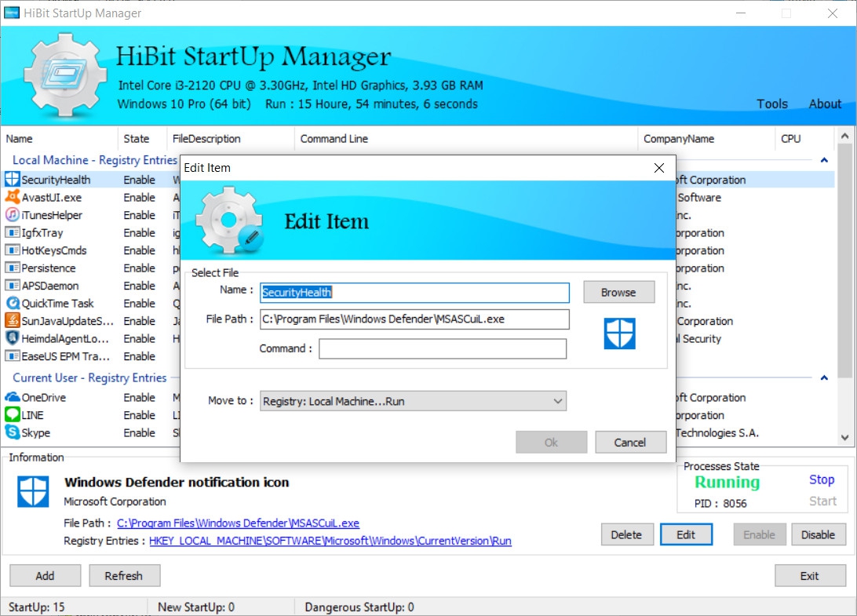Open the HKEY_LOCAL_MACHINE registry entry link
Screen dimensions: 857x616
point(330,541)
